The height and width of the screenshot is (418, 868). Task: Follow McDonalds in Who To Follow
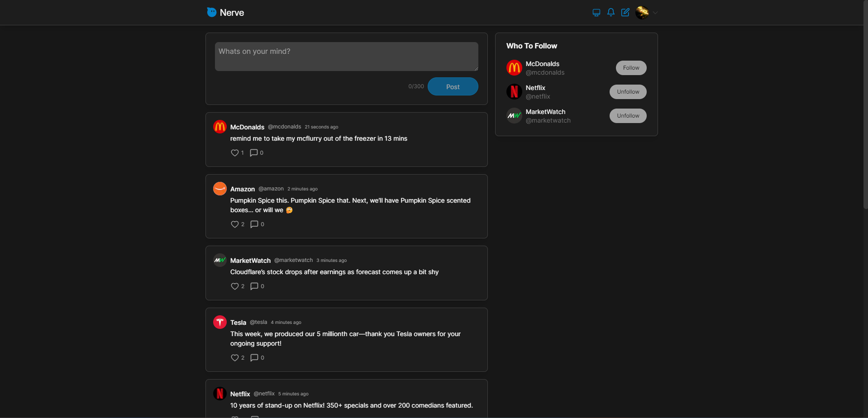point(631,68)
